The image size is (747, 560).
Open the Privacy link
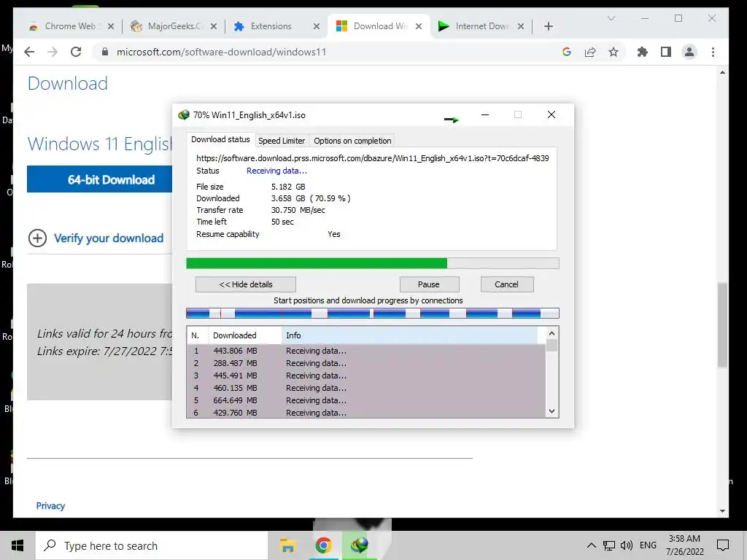50,506
